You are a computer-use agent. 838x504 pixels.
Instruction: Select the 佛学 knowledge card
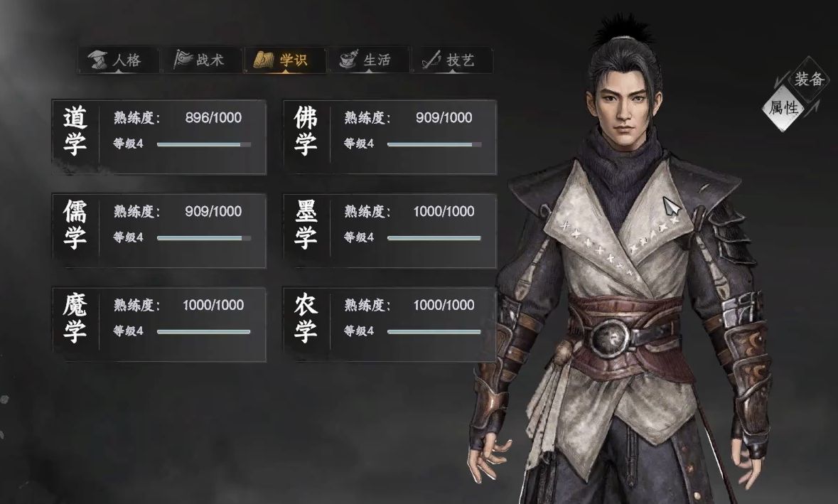click(x=390, y=136)
